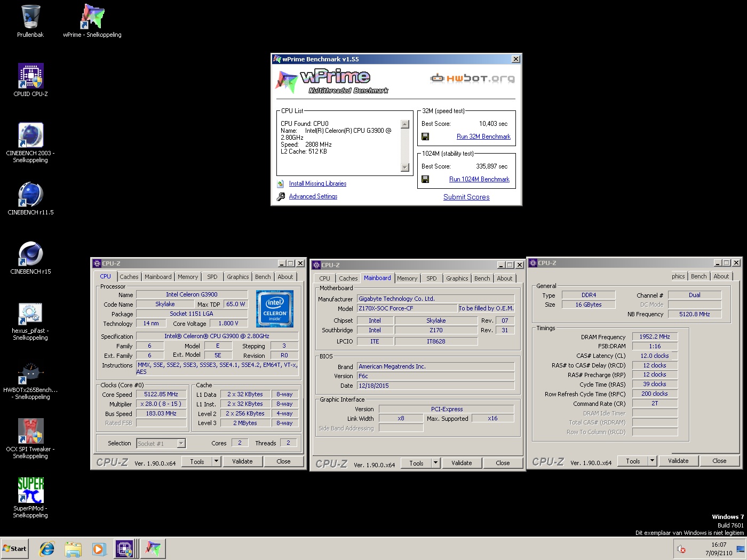Click the Run 1024M Benchmark link
The image size is (747, 560).
point(479,179)
